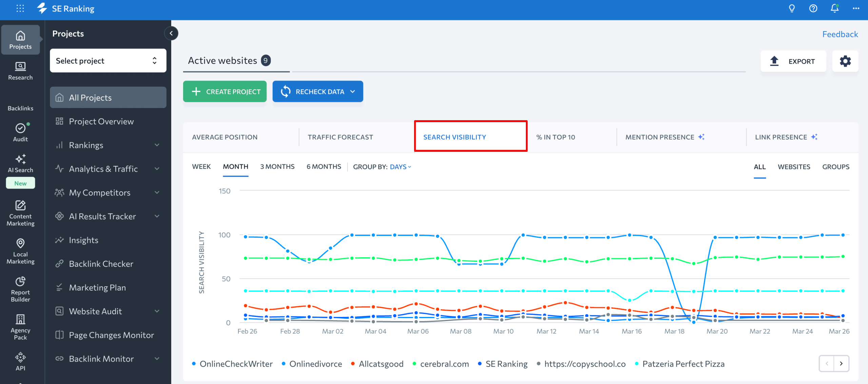The height and width of the screenshot is (384, 868).
Task: Switch to the TRAFFIC FORECAST tab
Action: (x=340, y=137)
